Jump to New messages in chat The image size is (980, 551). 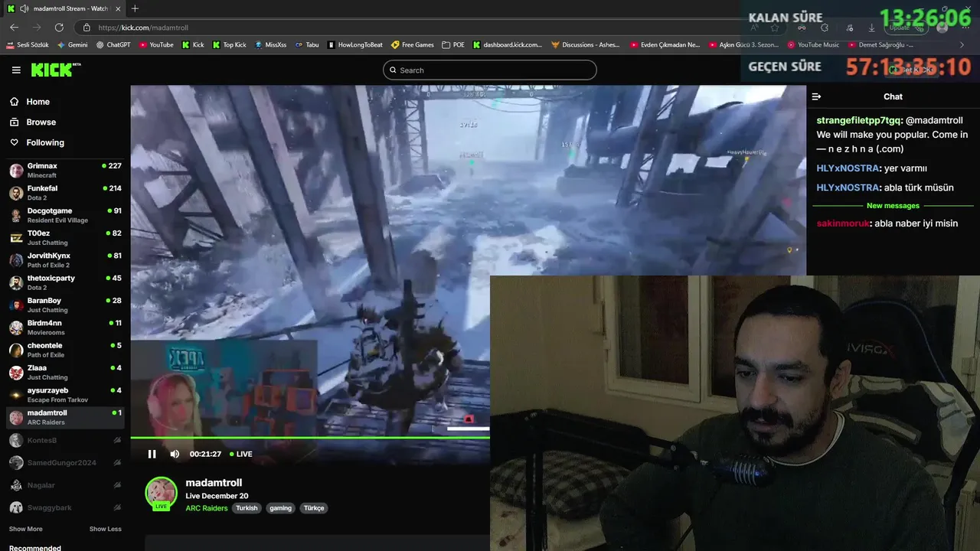pyautogui.click(x=893, y=206)
